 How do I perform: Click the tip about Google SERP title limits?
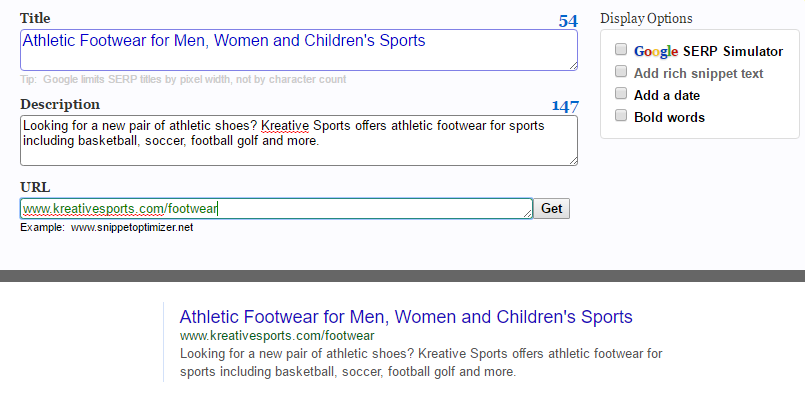click(183, 80)
